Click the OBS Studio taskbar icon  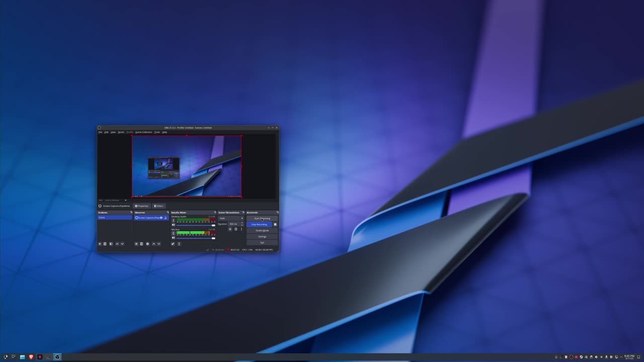[57, 357]
